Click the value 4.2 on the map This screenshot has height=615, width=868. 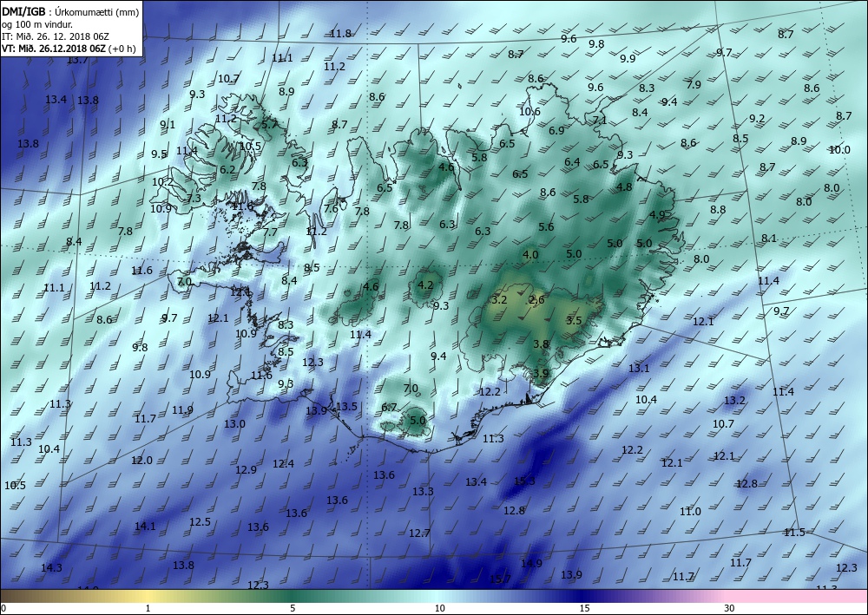[425, 285]
